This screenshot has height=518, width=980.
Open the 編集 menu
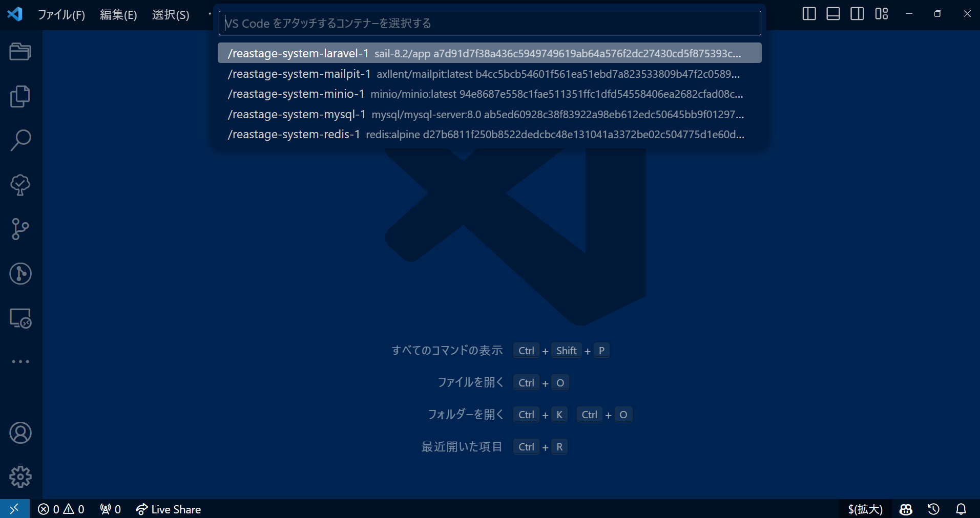coord(118,15)
